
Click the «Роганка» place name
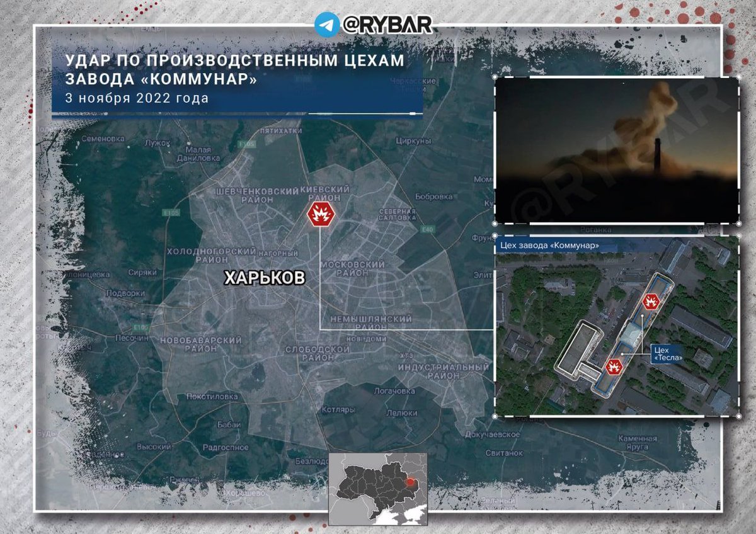coord(596,230)
